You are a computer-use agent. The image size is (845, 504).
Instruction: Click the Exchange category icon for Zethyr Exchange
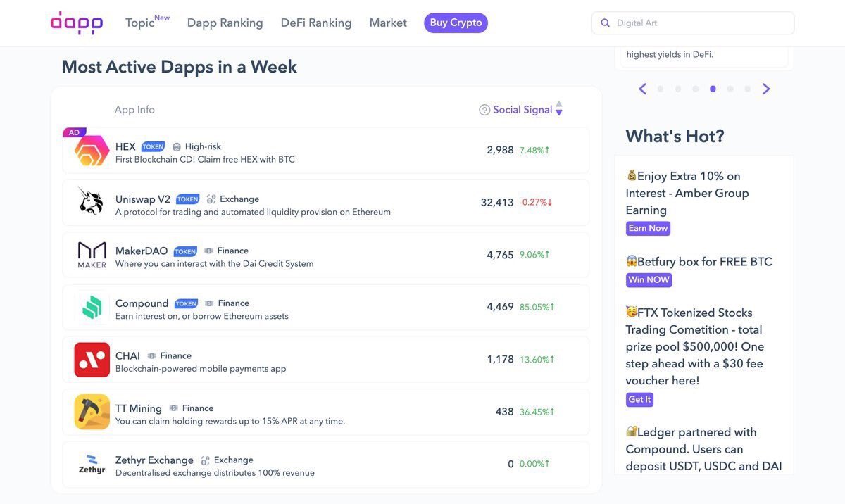point(205,460)
